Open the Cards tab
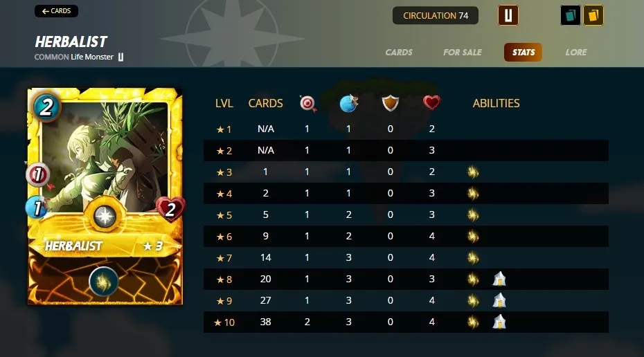The height and width of the screenshot is (357, 644). tap(398, 52)
